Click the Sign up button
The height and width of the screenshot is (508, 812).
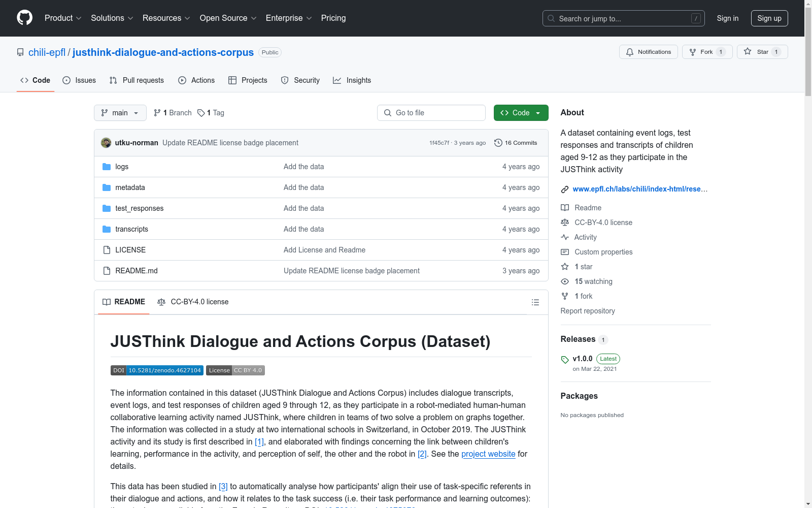[x=769, y=18]
